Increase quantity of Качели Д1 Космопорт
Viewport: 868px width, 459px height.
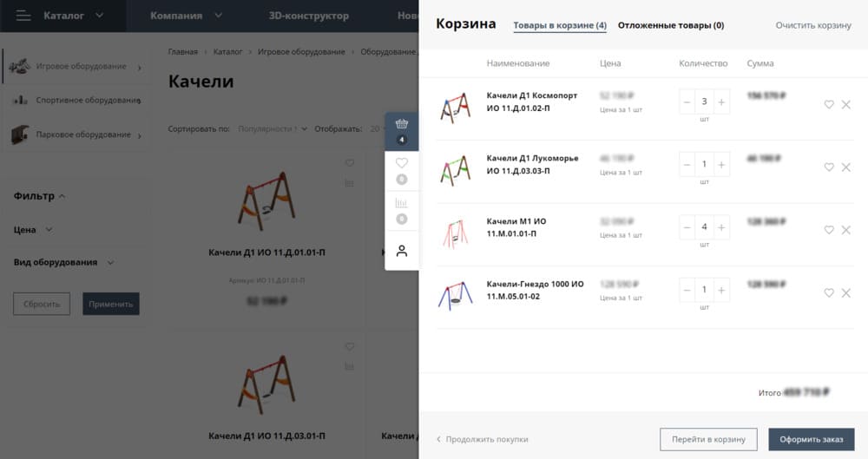tap(721, 102)
